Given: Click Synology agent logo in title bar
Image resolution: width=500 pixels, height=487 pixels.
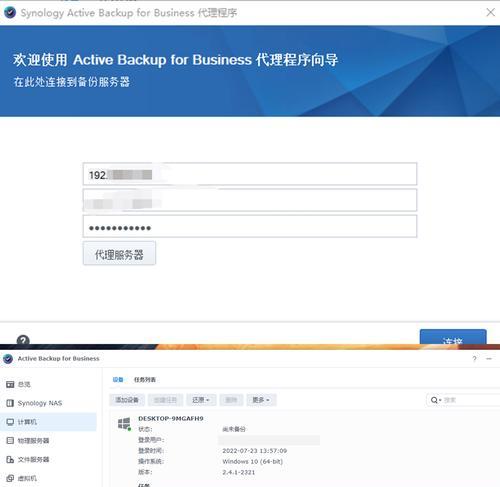Looking at the screenshot, I should coord(10,12).
